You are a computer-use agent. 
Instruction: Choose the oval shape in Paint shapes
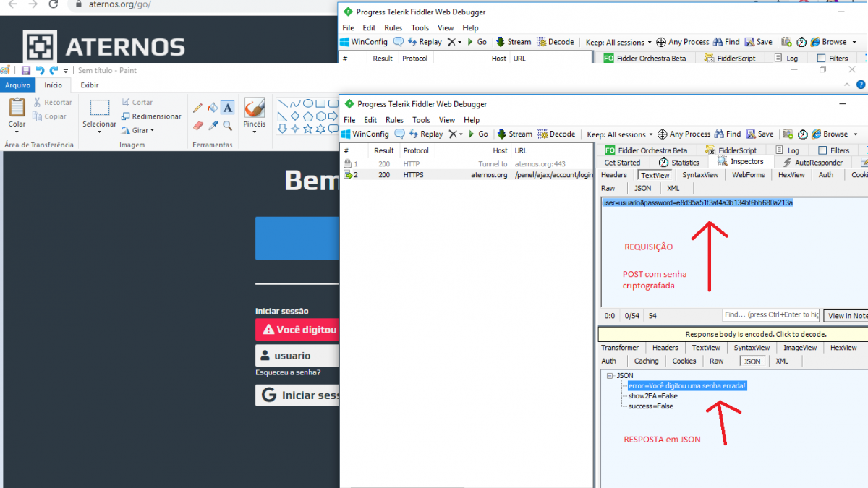tap(308, 103)
